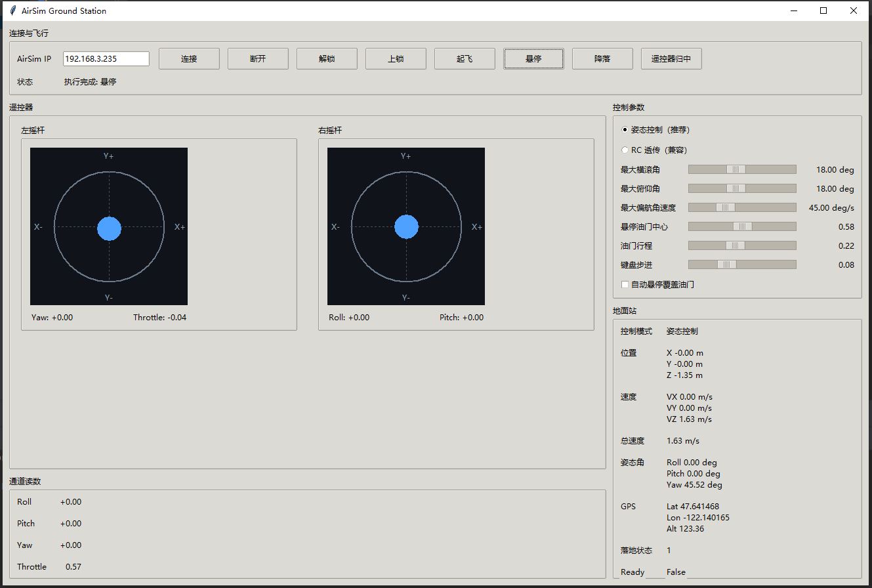Click the 总速度 value 1.63 m/s
Image resolution: width=872 pixels, height=588 pixels.
(684, 441)
